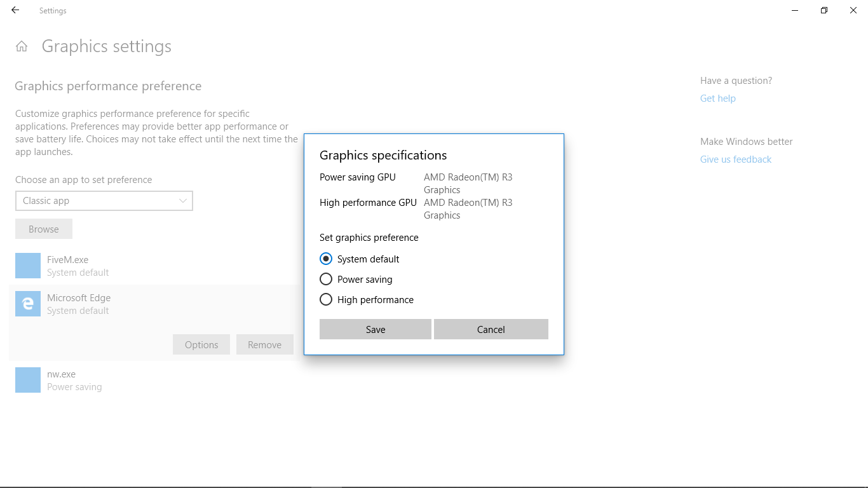Select High performance graphics preference
The width and height of the screenshot is (868, 488).
326,299
